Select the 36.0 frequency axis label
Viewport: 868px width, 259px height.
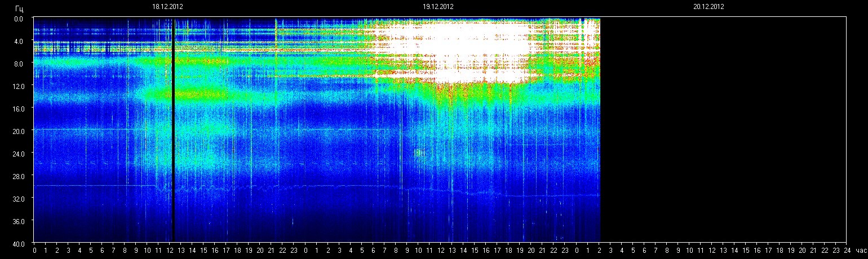pos(17,221)
